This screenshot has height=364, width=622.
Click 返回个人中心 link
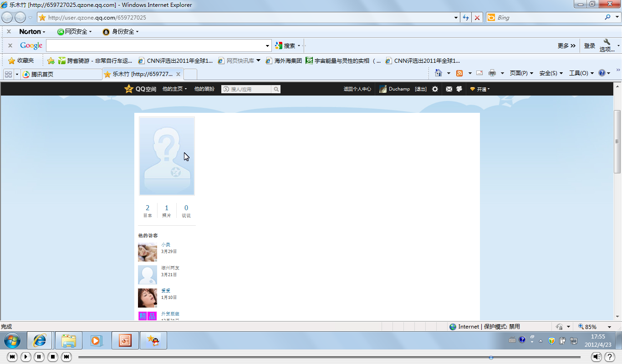pos(357,89)
